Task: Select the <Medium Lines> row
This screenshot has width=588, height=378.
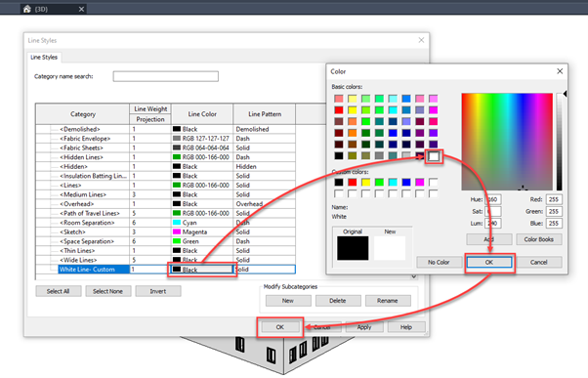Action: click(x=166, y=194)
